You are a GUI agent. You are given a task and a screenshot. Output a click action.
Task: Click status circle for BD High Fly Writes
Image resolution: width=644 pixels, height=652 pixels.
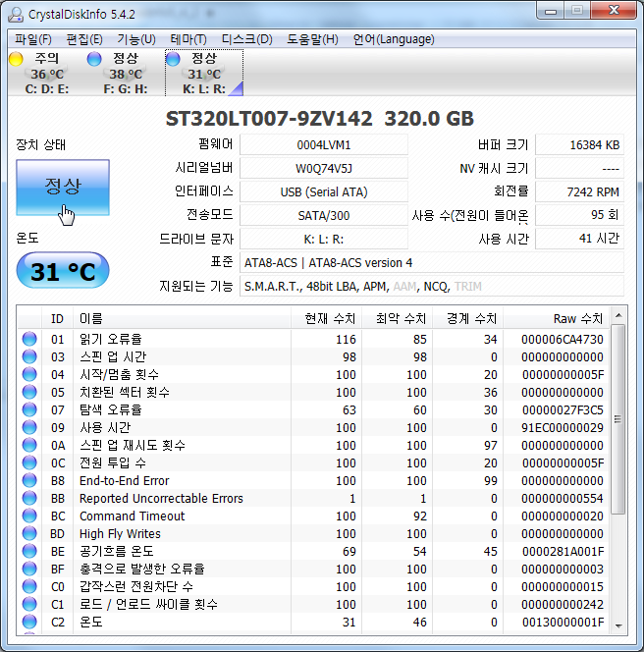click(x=29, y=533)
